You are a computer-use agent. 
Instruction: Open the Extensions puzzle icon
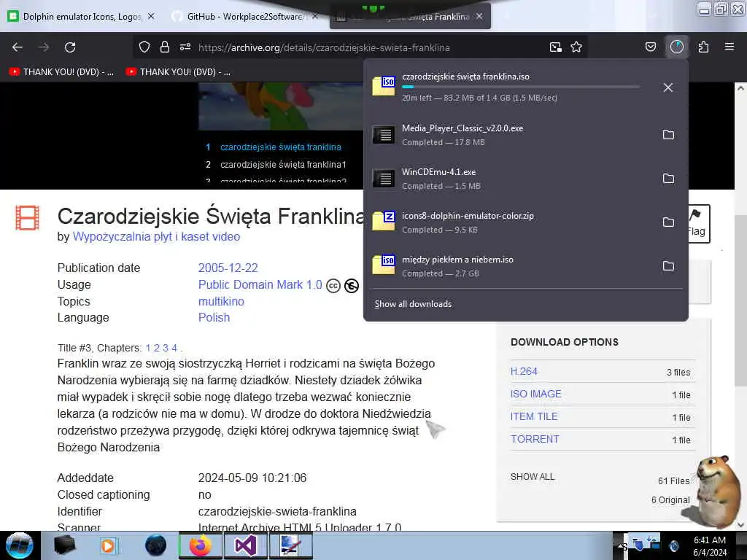coord(704,47)
